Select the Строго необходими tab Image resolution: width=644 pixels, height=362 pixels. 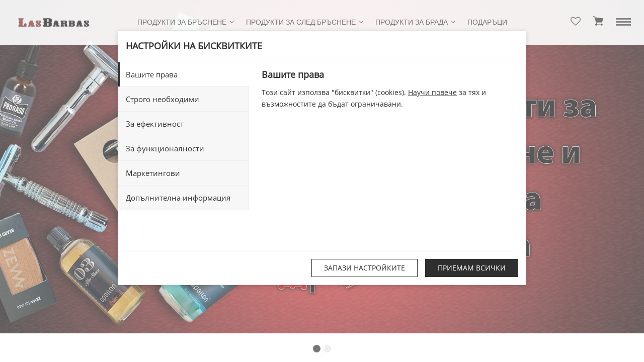point(184,99)
